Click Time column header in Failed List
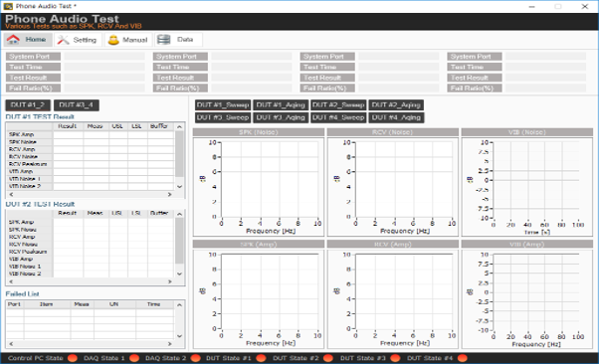Image resolution: width=599 pixels, height=364 pixels. (154, 304)
